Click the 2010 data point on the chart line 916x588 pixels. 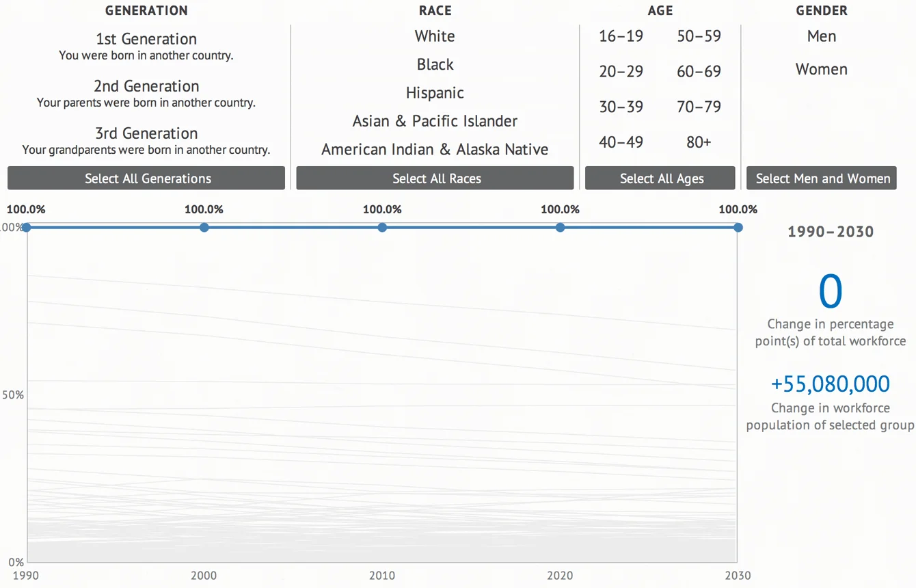pyautogui.click(x=382, y=227)
